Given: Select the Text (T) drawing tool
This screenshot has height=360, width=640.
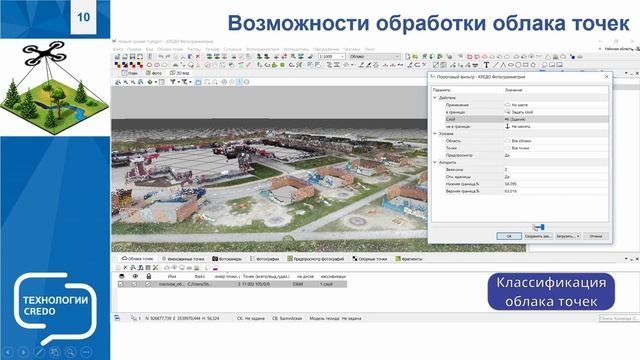Looking at the screenshot, I should tap(486, 65).
